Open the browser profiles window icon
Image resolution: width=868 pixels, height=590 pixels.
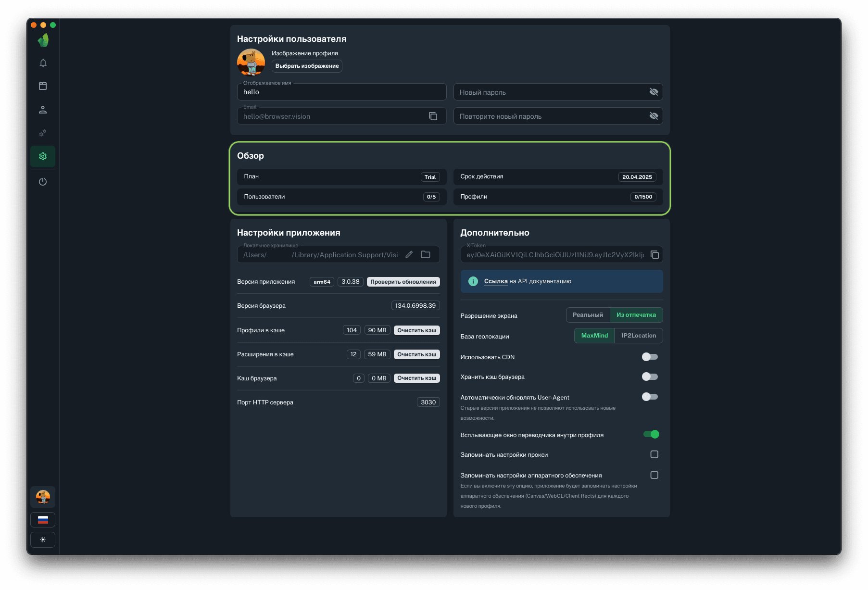[43, 86]
